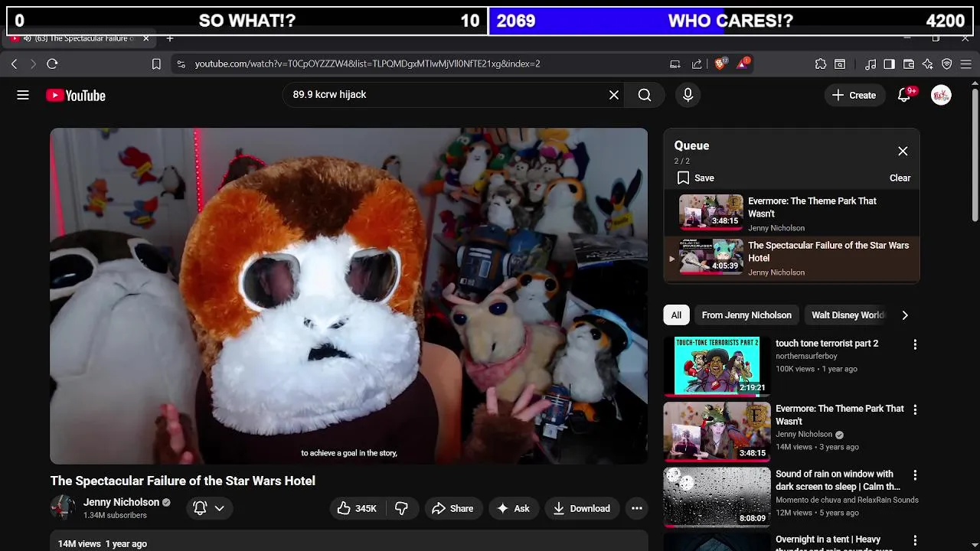Mute the tab via speaker icon
This screenshot has width=980, height=551.
[27, 38]
